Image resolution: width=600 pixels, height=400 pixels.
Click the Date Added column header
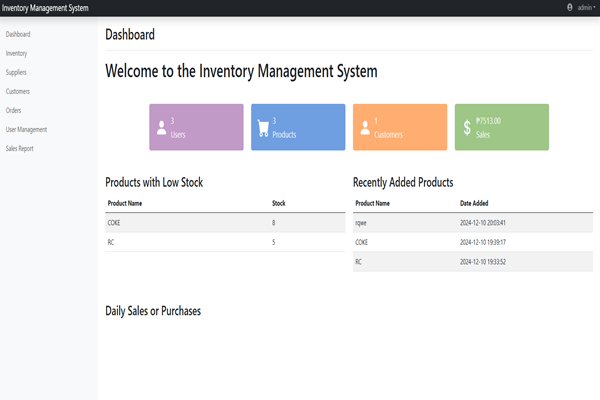pos(474,203)
